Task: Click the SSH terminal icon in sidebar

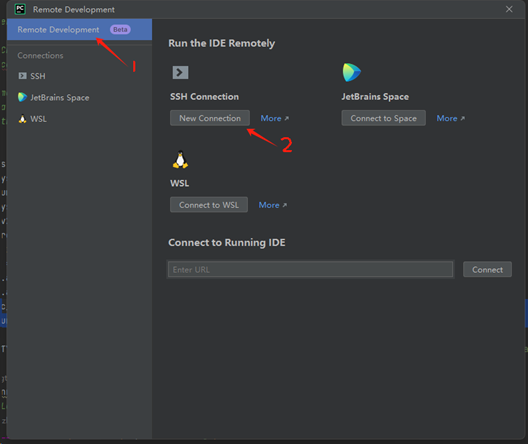Action: pyautogui.click(x=23, y=76)
